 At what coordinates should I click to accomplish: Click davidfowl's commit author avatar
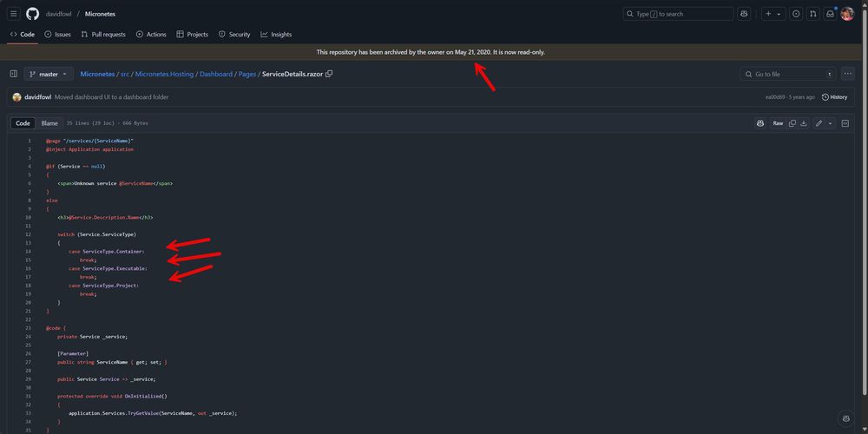(16, 97)
